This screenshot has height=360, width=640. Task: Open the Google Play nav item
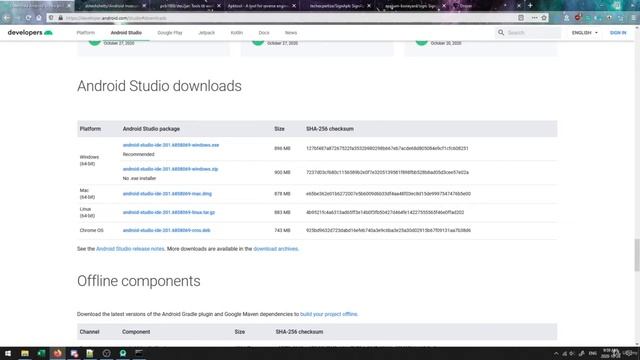click(x=170, y=33)
